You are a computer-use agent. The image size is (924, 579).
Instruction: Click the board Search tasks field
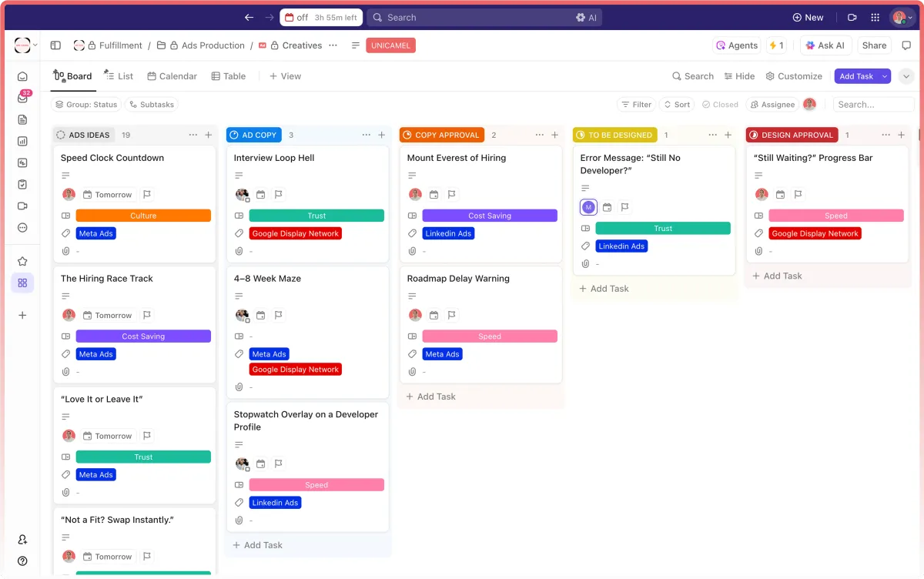[x=873, y=105]
